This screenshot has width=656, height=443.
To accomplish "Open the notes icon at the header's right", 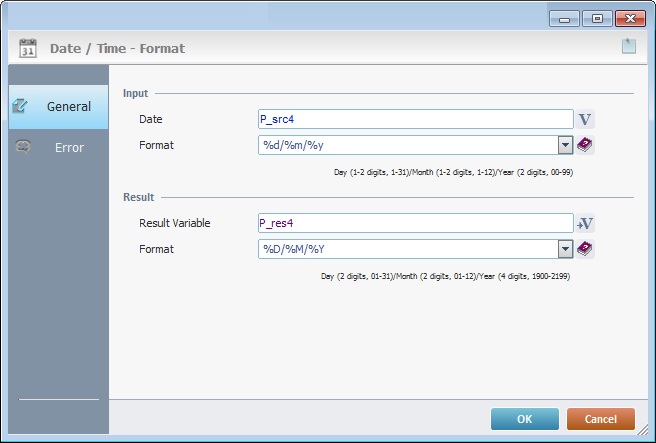I will [628, 46].
